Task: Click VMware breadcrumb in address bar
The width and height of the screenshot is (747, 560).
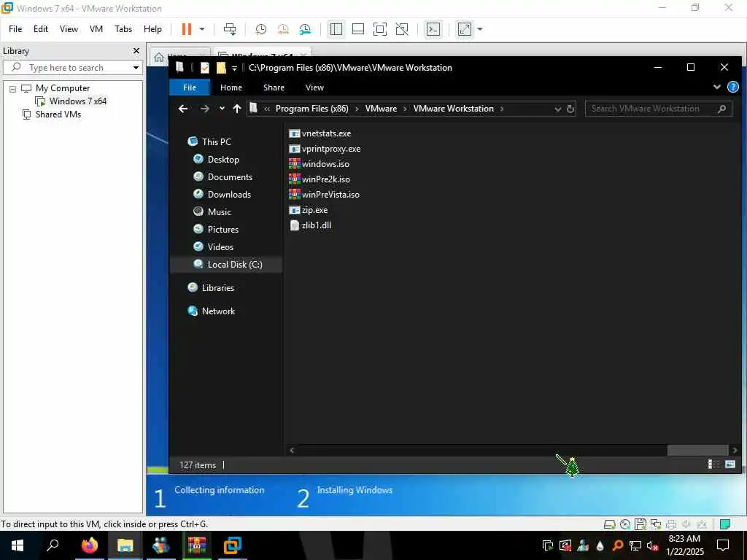Action: click(381, 109)
